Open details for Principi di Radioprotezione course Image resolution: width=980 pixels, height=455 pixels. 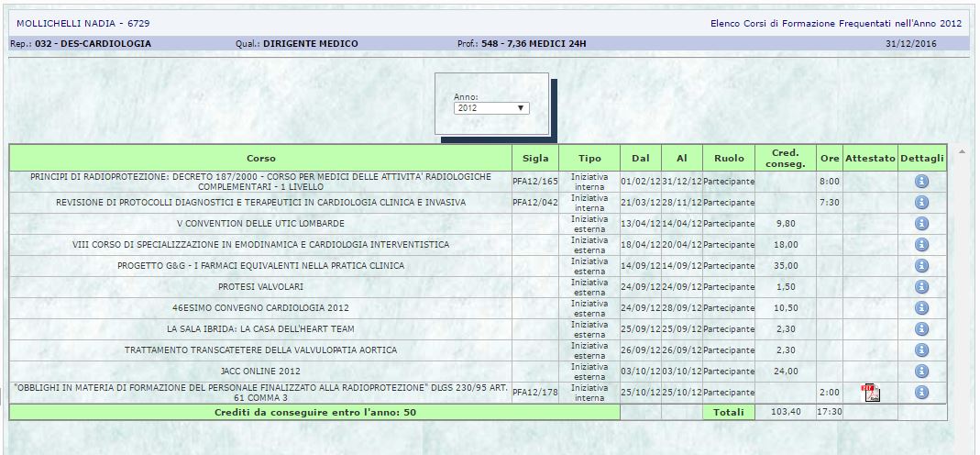click(x=921, y=182)
